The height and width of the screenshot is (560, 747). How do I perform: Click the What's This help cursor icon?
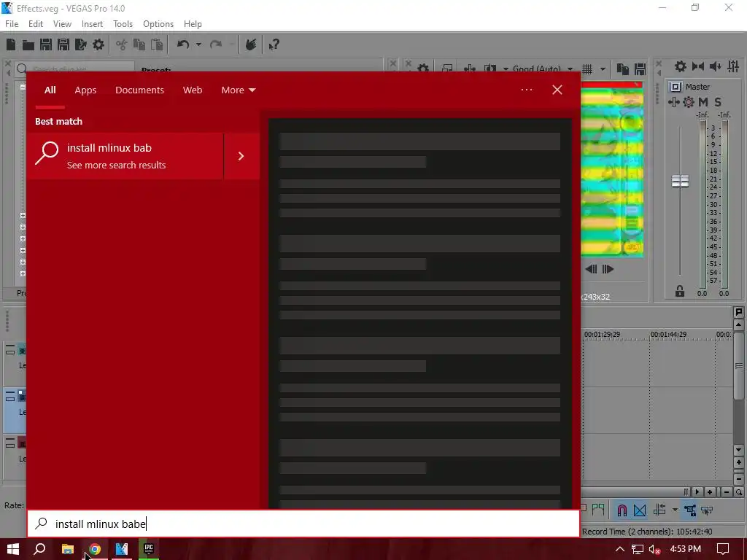274,44
